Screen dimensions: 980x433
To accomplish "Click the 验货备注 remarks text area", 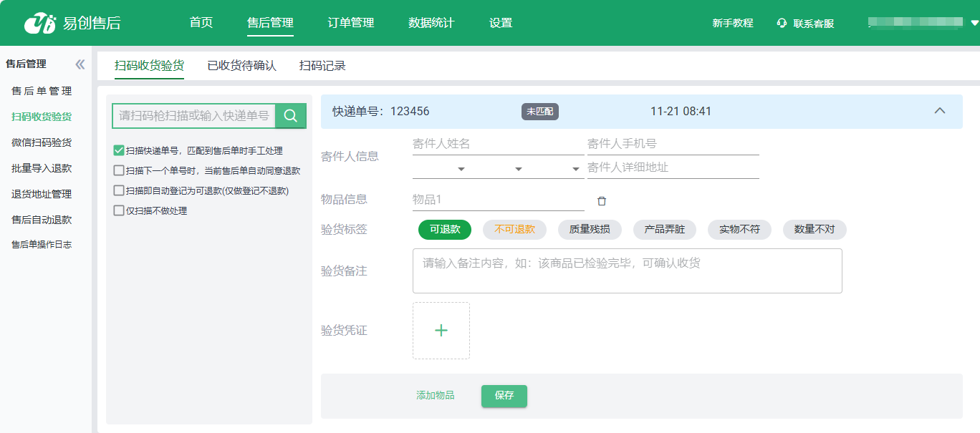I will tap(627, 271).
